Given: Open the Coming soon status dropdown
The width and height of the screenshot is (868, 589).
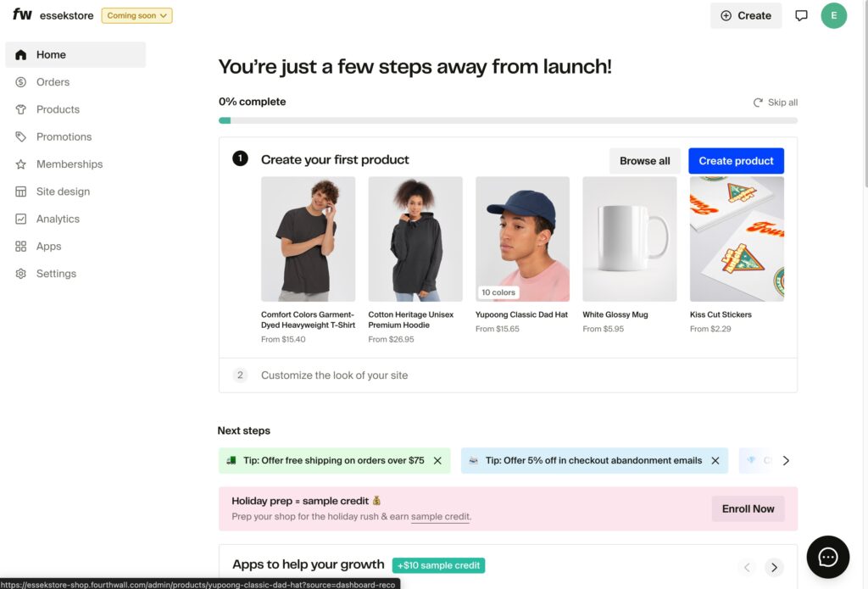Looking at the screenshot, I should [x=136, y=15].
